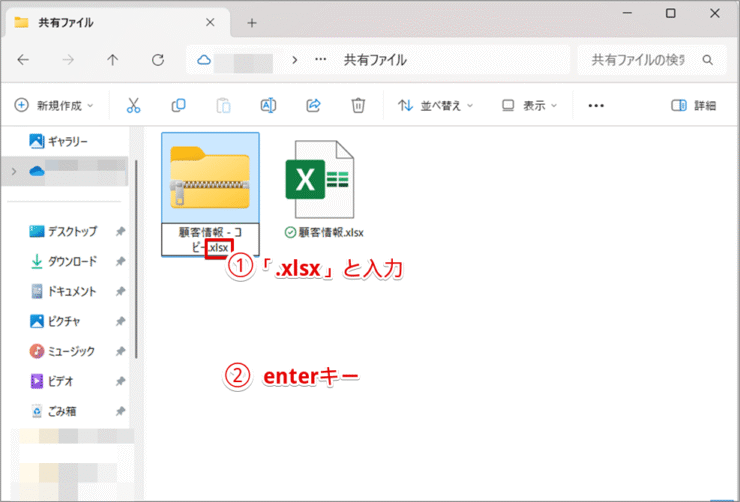Open the 並べ替え sort dropdown

[435, 105]
